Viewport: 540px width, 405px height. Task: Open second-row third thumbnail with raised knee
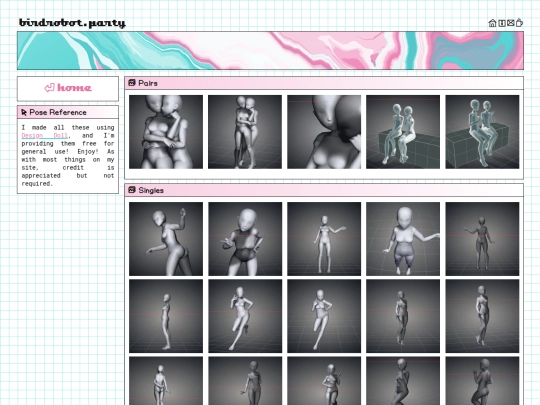click(x=324, y=316)
